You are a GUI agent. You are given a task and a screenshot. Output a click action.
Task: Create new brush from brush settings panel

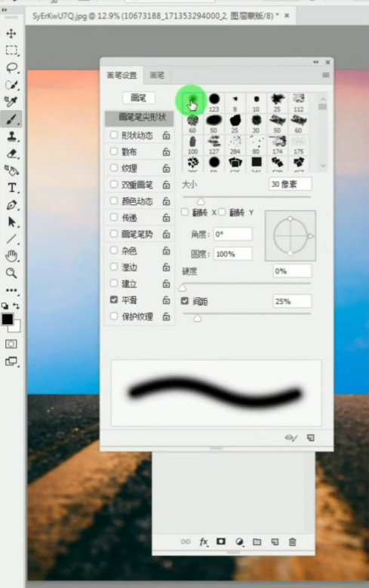click(x=311, y=438)
